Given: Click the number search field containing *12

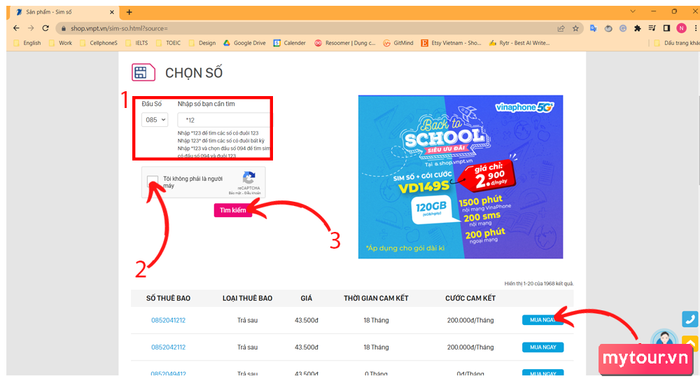Looking at the screenshot, I should point(225,120).
